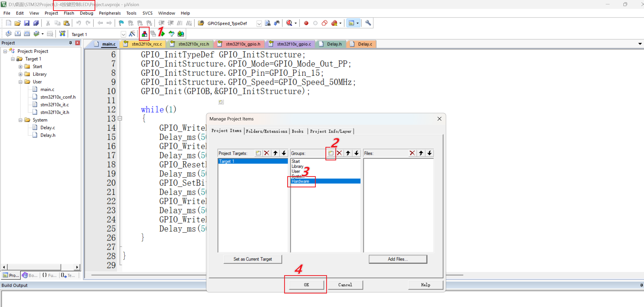This screenshot has width=644, height=307.
Task: Open the Target 1 dropdown list
Action: click(x=123, y=34)
